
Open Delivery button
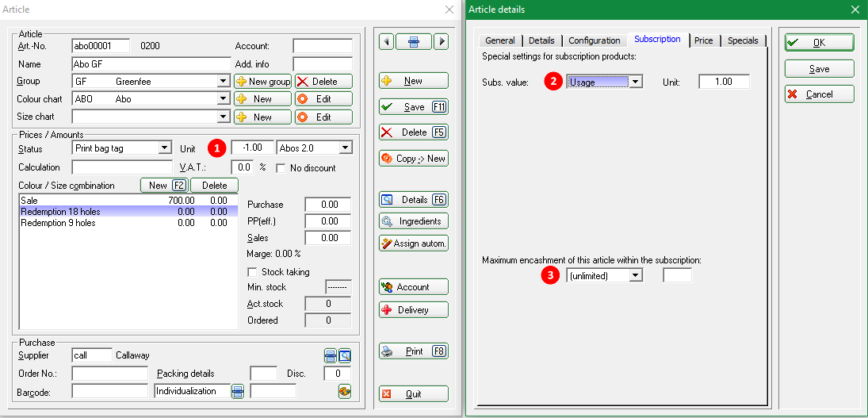click(x=414, y=310)
